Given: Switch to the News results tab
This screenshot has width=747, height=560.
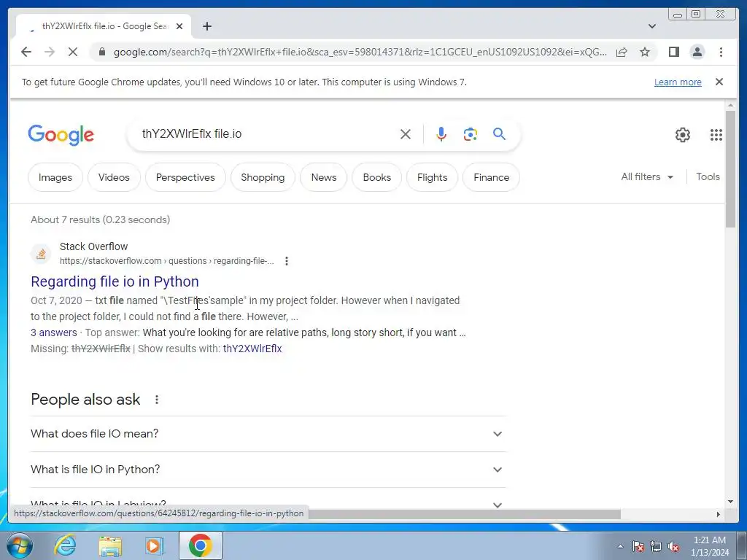Looking at the screenshot, I should click(x=323, y=177).
